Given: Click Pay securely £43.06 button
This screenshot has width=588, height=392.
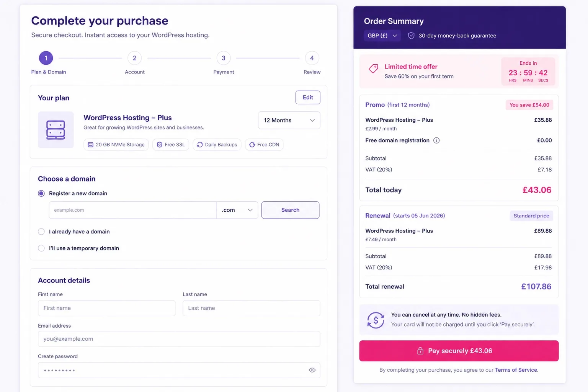Looking at the screenshot, I should [459, 351].
